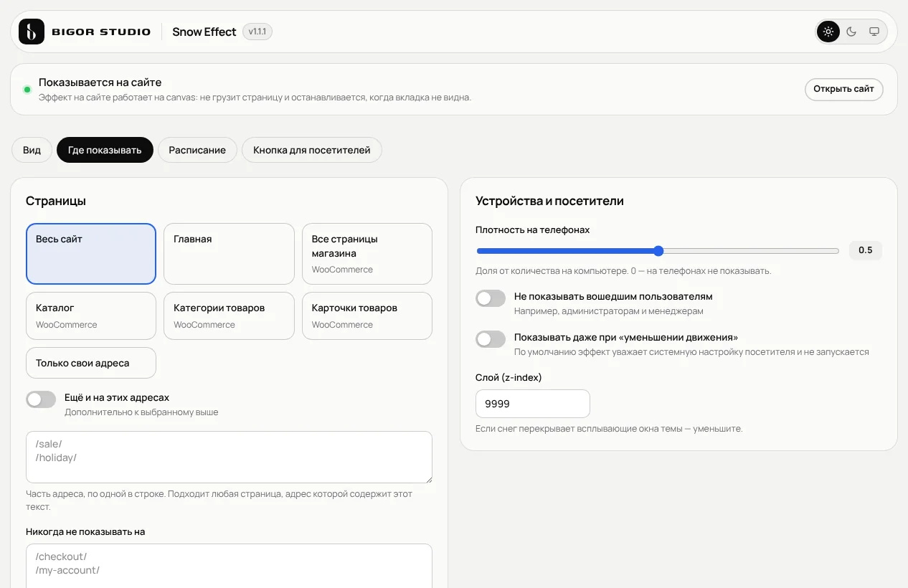This screenshot has width=908, height=588.
Task: Click the additional addresses textarea with /sale/
Action: pos(229,457)
